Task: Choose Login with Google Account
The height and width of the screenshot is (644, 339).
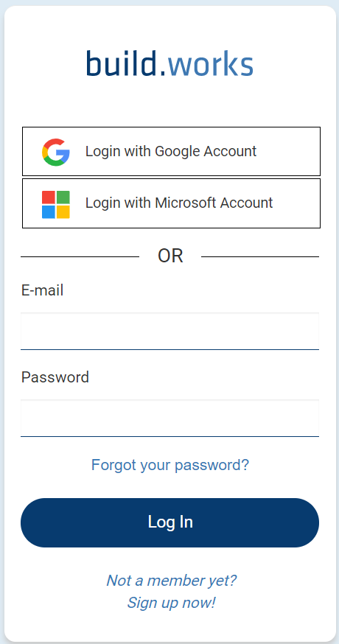Action: tap(172, 152)
